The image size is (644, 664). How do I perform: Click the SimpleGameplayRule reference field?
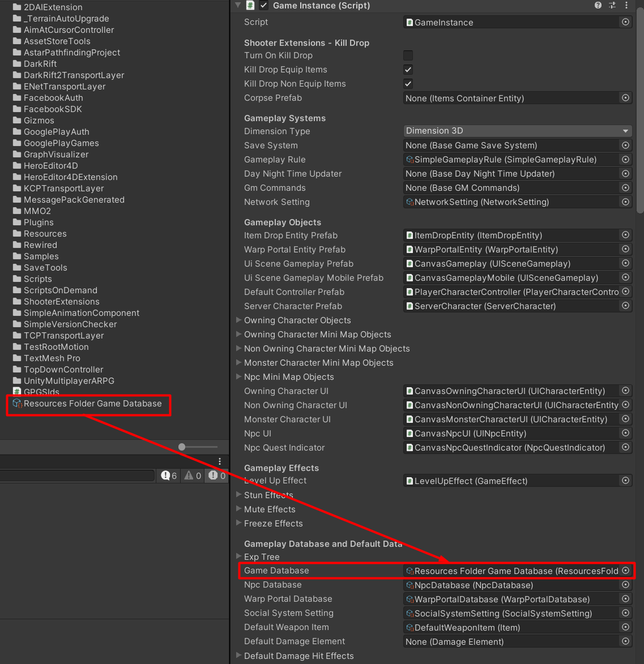[511, 160]
